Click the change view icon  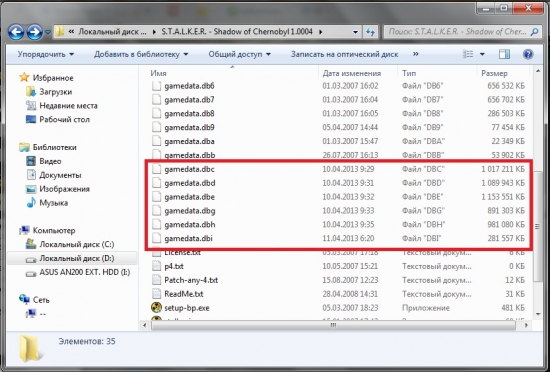tap(468, 54)
